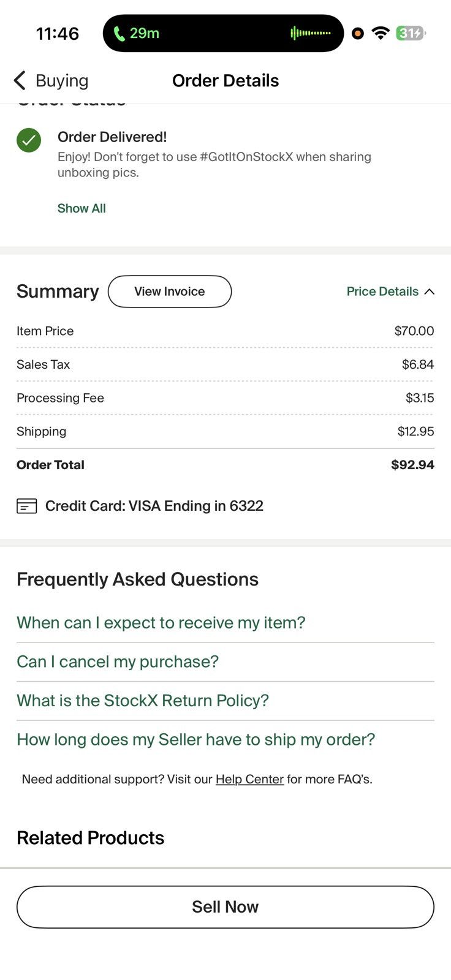451x980 pixels.
Task: Open the View Invoice button
Action: [x=170, y=292]
